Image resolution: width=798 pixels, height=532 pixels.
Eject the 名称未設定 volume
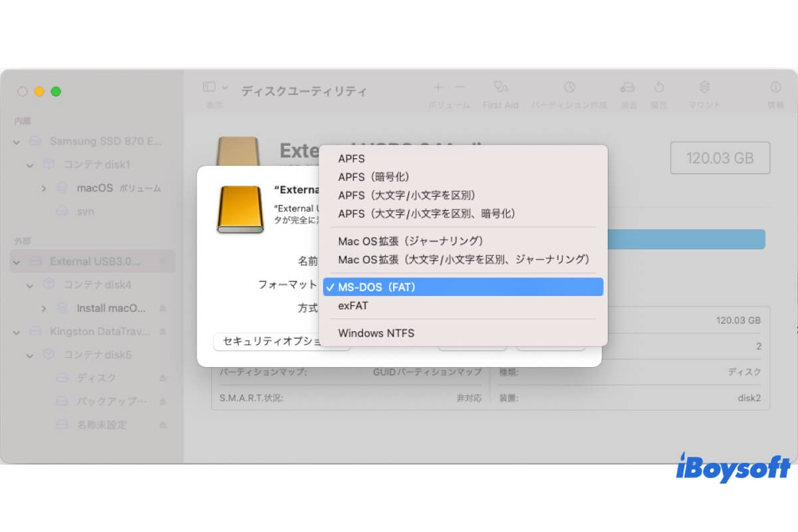pyautogui.click(x=163, y=425)
